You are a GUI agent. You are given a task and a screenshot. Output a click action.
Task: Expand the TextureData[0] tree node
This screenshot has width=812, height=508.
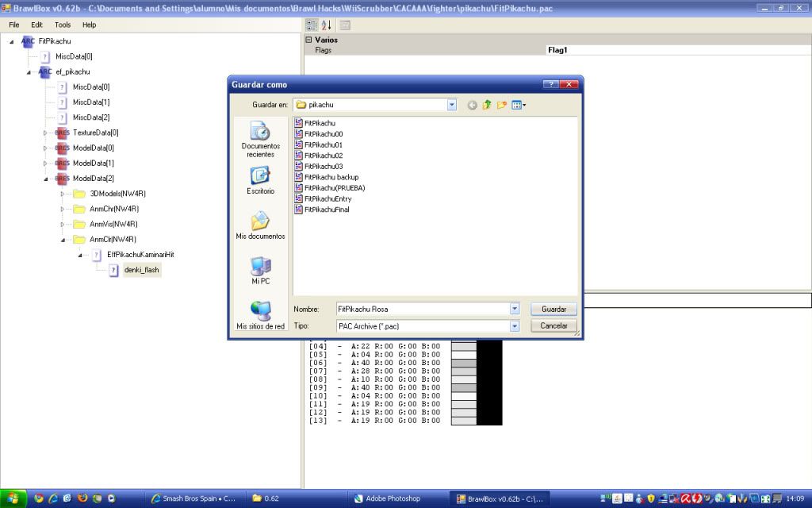pyautogui.click(x=45, y=133)
